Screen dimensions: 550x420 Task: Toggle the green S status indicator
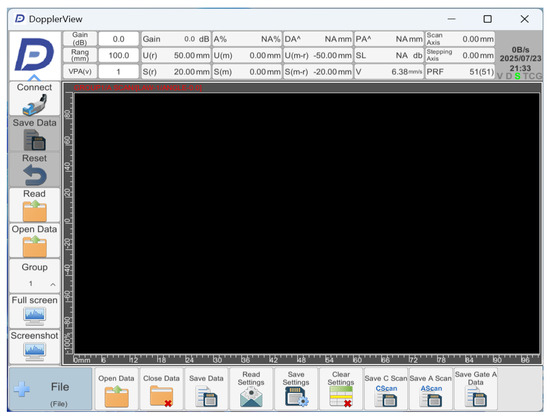click(517, 76)
